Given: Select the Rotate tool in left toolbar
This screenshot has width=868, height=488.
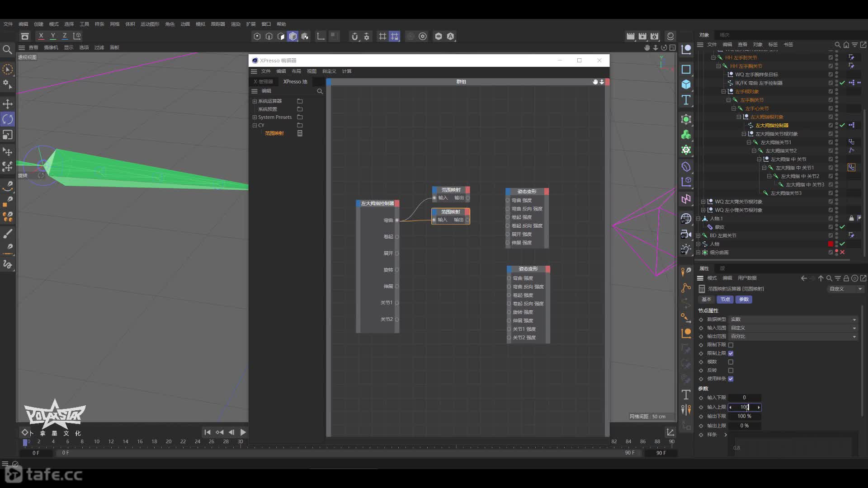Looking at the screenshot, I should pyautogui.click(x=8, y=119).
